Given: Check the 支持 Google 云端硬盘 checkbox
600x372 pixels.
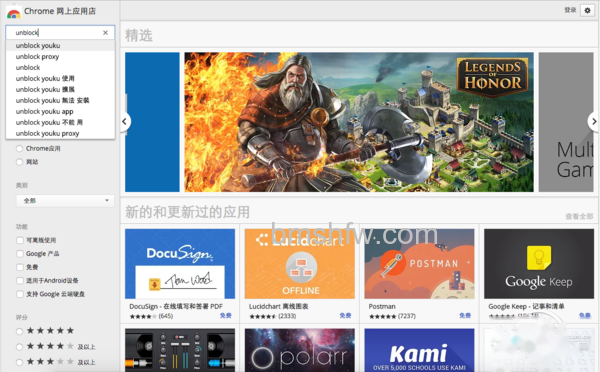Looking at the screenshot, I should [20, 294].
